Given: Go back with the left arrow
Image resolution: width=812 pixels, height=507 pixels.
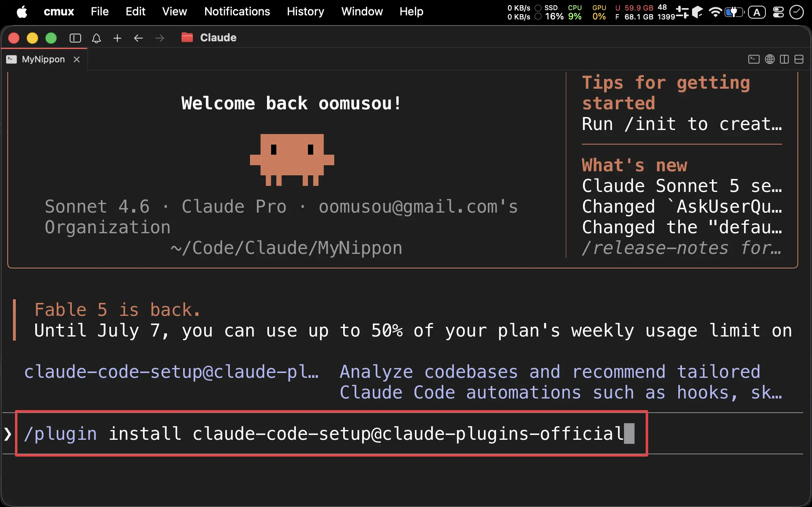Looking at the screenshot, I should point(139,38).
